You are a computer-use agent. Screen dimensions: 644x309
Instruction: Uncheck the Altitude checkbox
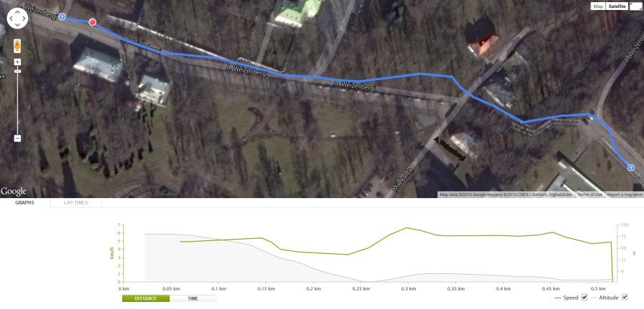[625, 297]
